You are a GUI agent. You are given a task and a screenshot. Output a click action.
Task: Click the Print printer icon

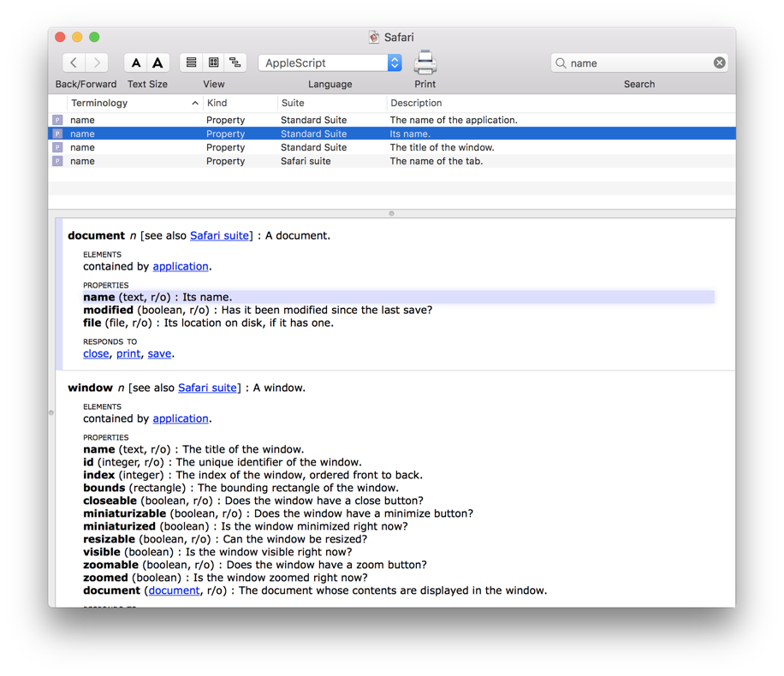click(425, 62)
